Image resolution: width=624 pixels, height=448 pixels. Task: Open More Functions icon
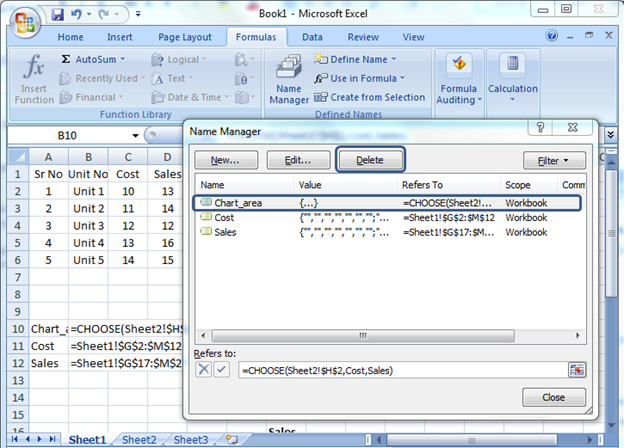click(244, 97)
